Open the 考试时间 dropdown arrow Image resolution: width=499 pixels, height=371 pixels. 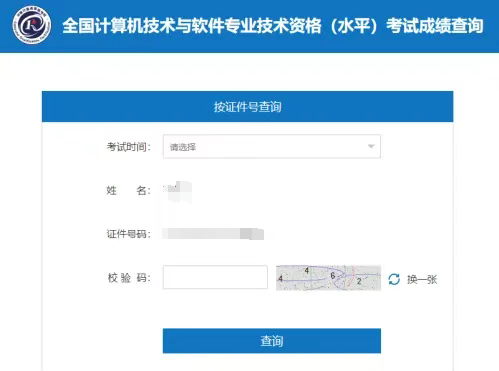371,146
